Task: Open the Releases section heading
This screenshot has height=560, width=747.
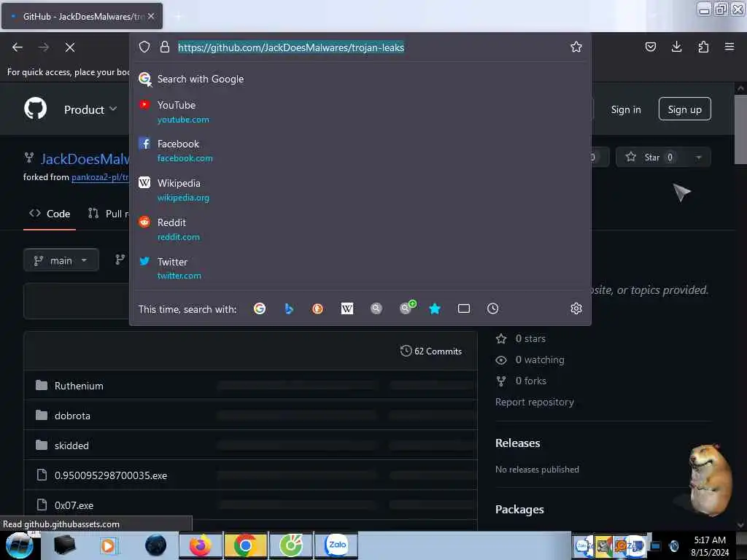Action: click(517, 443)
